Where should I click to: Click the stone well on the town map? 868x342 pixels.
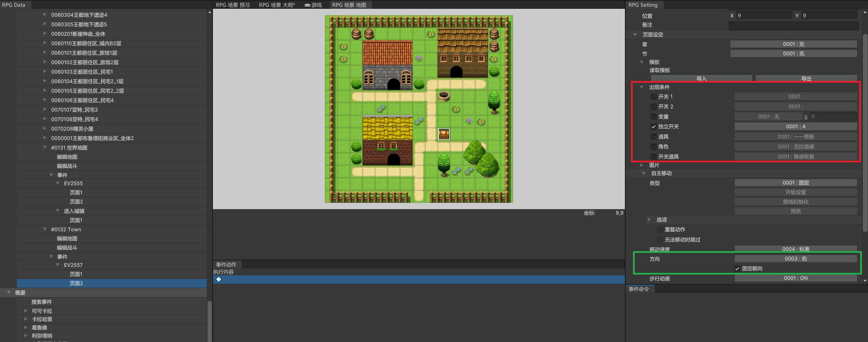pos(444,96)
